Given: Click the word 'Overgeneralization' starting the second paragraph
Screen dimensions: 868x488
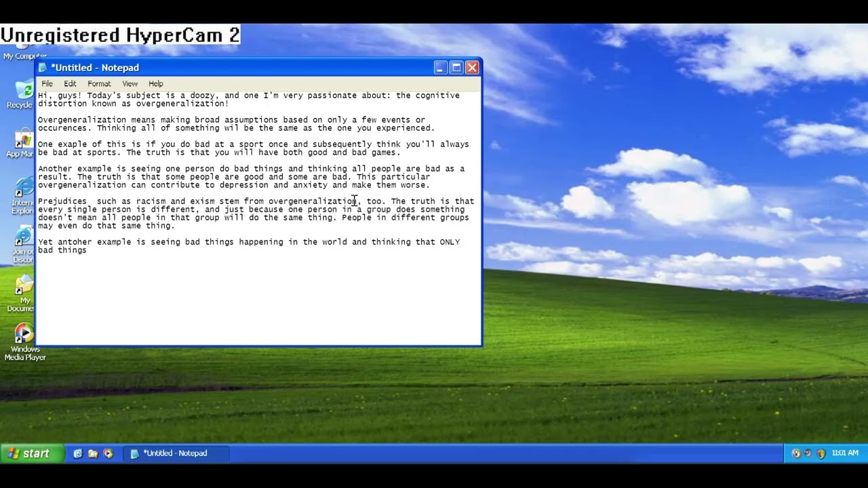Looking at the screenshot, I should click(82, 120).
